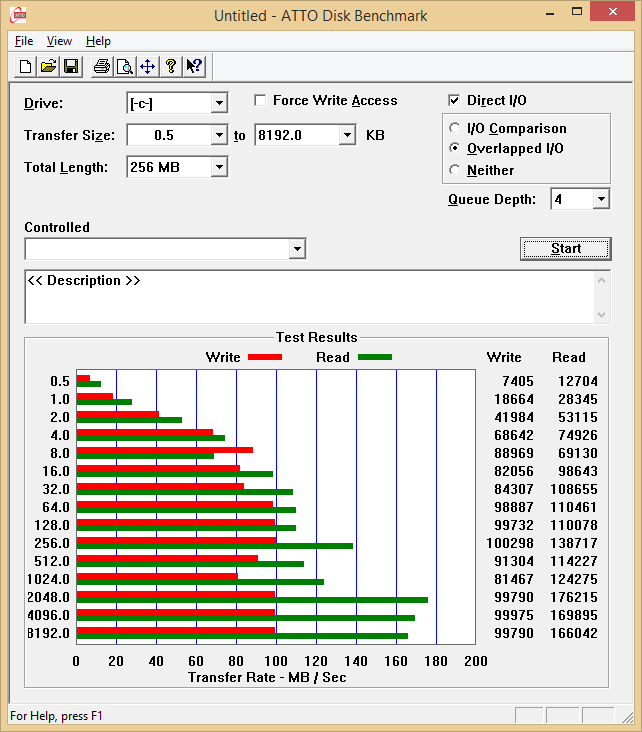Expand the Controlled combo box
Image resolution: width=642 pixels, height=732 pixels.
point(297,249)
